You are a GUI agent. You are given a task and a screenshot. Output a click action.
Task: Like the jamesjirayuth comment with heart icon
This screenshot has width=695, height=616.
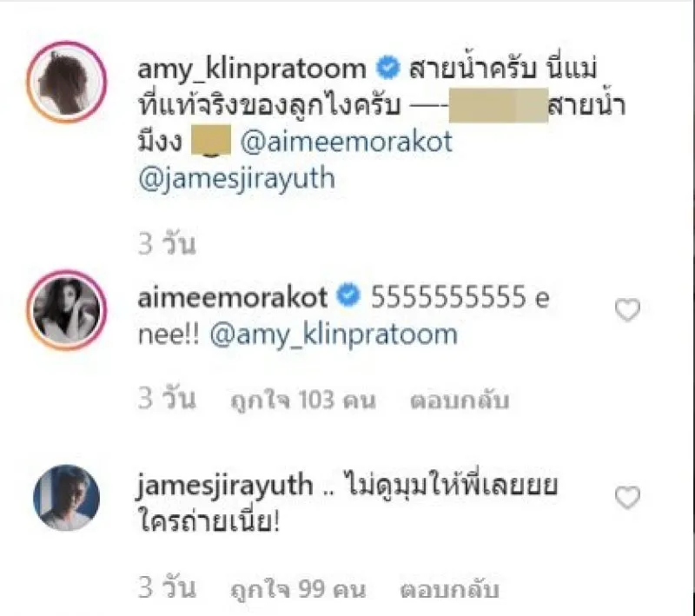click(627, 497)
